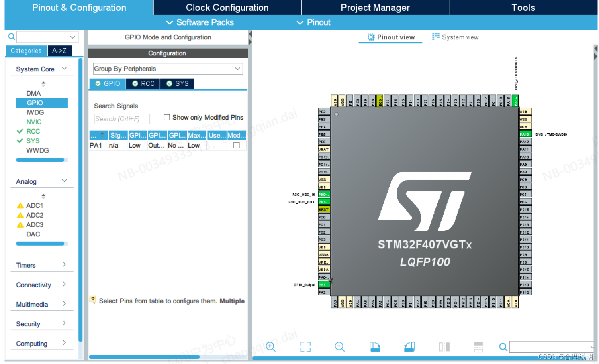Tick the Modified checkbox in the PA1 row
Viewport: 599px width, 364px height.
click(x=237, y=145)
